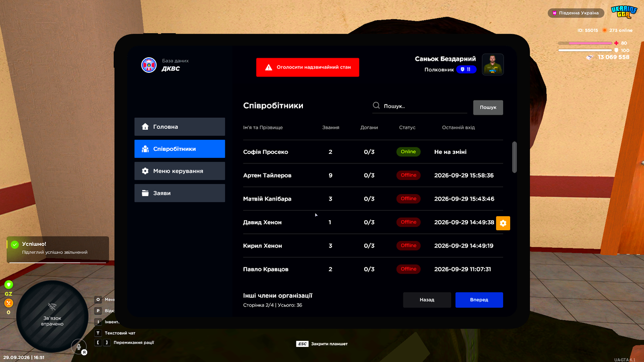The height and width of the screenshot is (362, 644).
Task: Click the green shield icon above GZ
Action: click(9, 285)
